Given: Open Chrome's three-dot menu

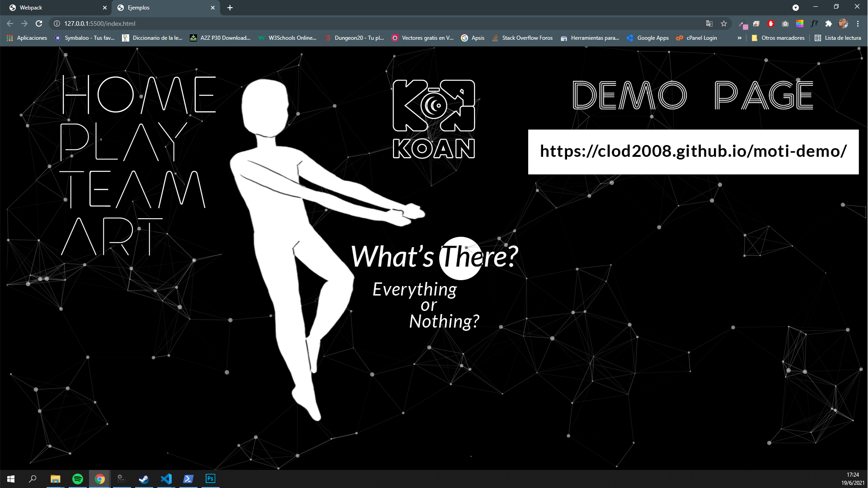Looking at the screenshot, I should click(859, 23).
